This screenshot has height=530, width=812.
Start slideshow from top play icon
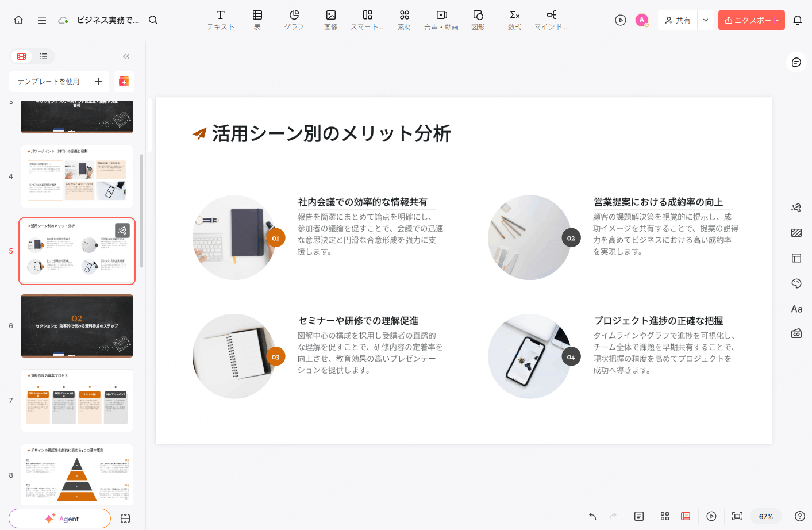click(621, 20)
